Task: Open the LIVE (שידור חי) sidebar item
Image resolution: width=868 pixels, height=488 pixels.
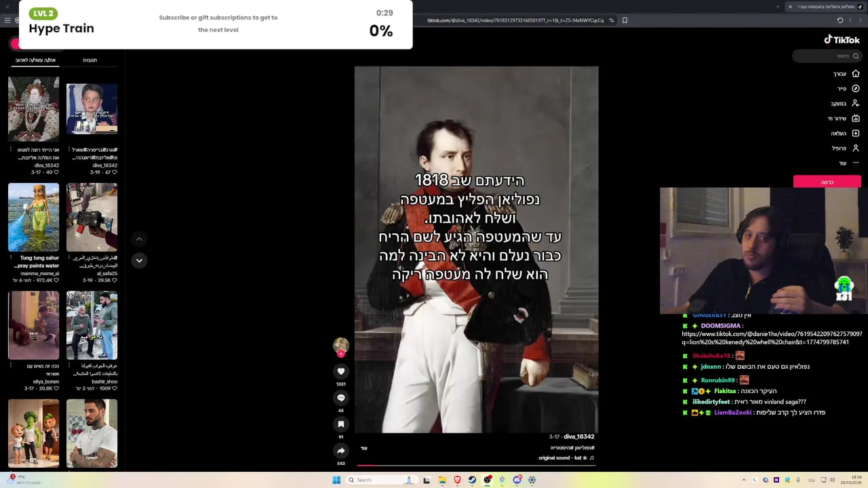Action: (844, 119)
